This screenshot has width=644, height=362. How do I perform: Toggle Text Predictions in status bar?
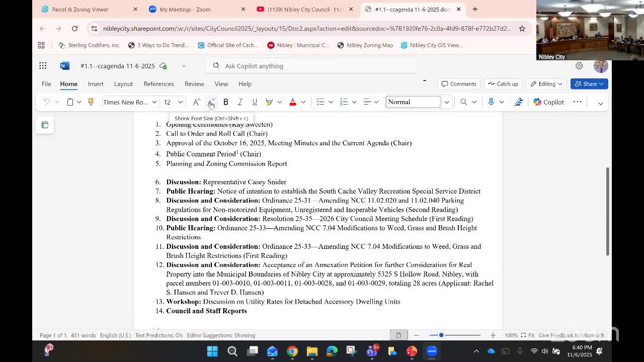tap(158, 335)
